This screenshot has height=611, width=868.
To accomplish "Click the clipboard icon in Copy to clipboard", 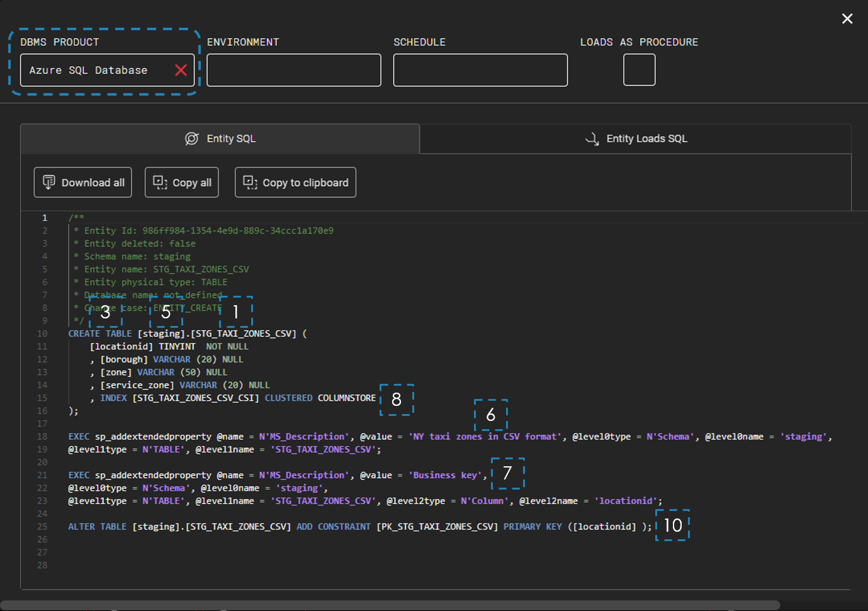I will pyautogui.click(x=250, y=182).
